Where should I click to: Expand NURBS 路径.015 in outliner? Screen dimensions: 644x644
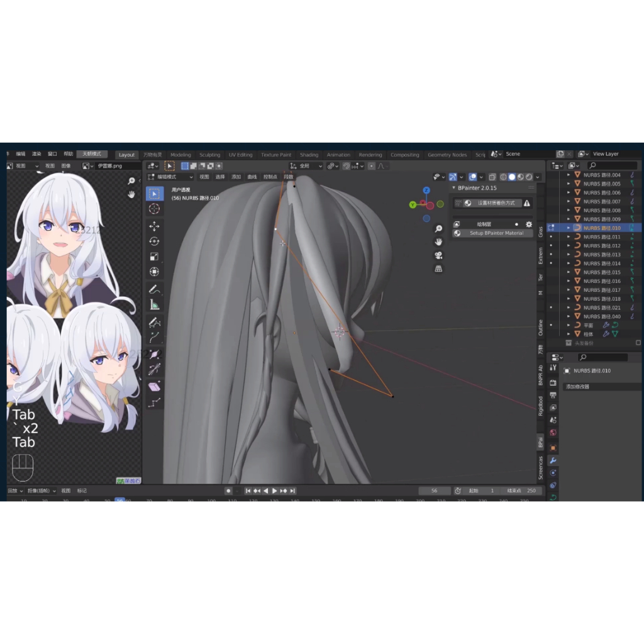coord(569,272)
